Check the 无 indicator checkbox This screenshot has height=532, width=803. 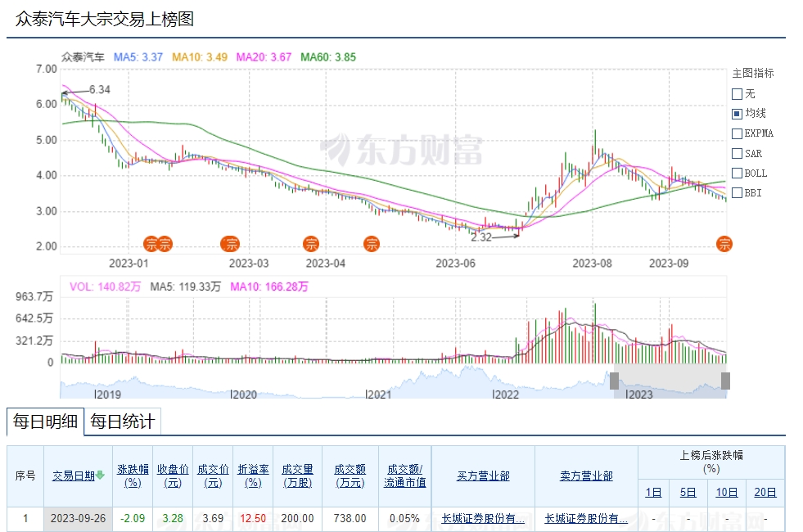(737, 93)
